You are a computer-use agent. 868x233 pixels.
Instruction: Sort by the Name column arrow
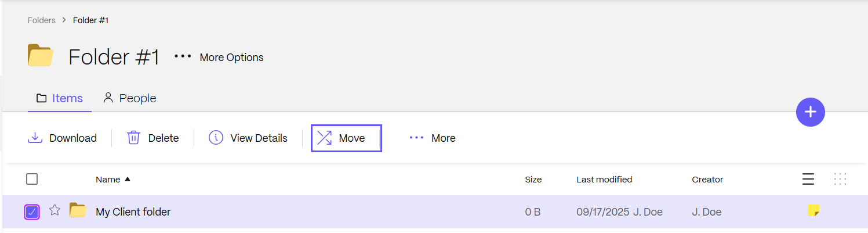pyautogui.click(x=128, y=180)
